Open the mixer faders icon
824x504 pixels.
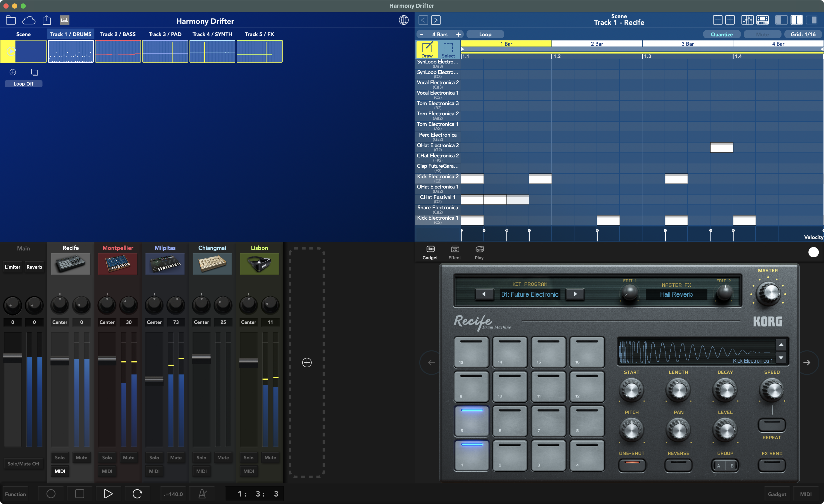747,20
